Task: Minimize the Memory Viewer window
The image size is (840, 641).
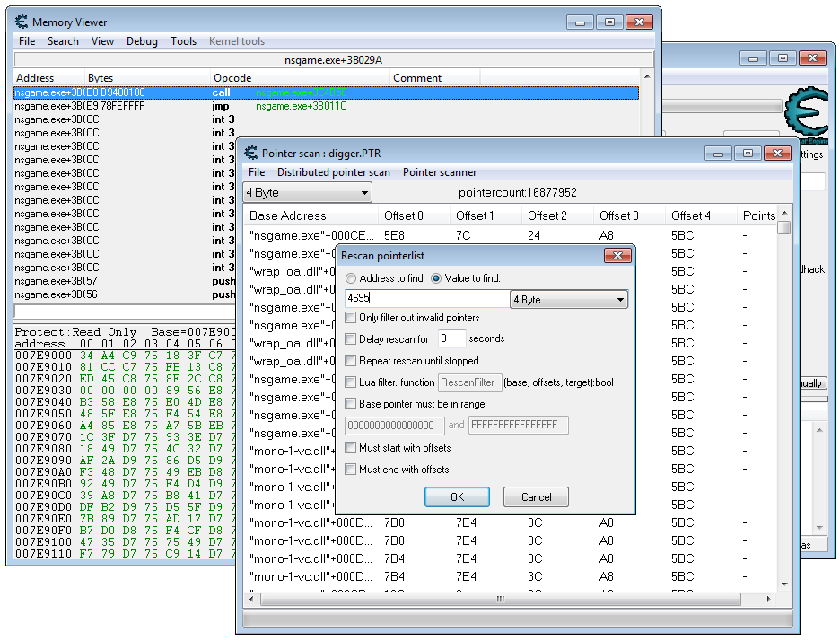Action: (582, 22)
